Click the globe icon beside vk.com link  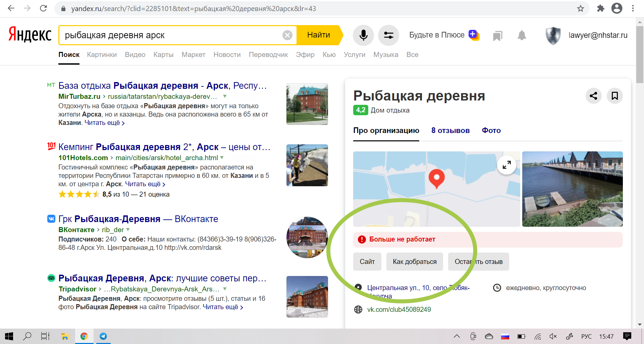(358, 309)
